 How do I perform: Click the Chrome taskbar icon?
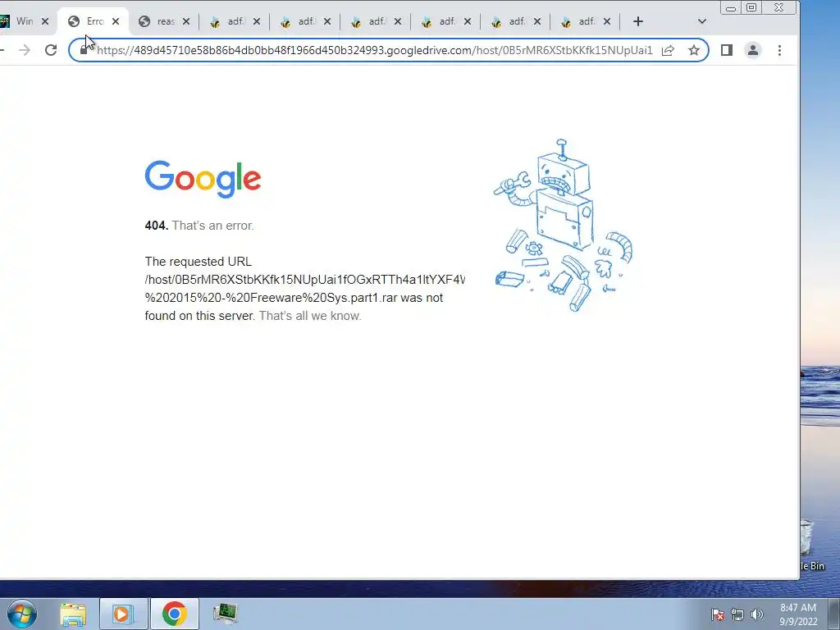pyautogui.click(x=174, y=614)
